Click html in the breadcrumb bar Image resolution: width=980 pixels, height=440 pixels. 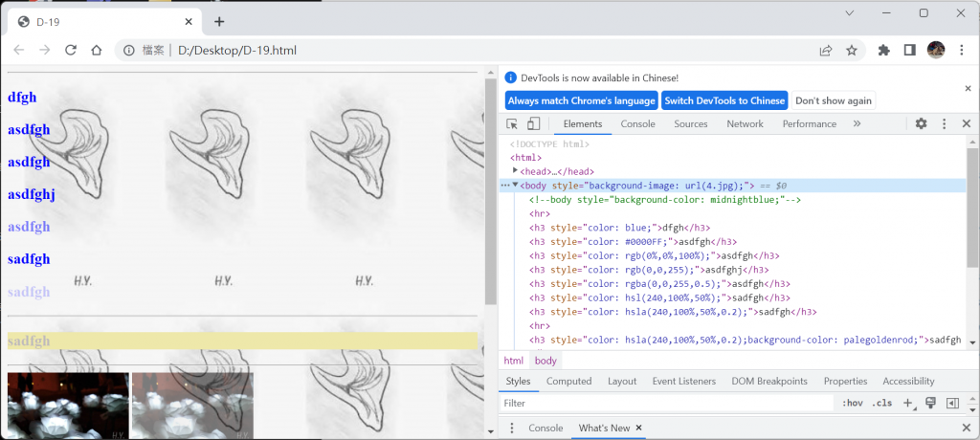[x=514, y=361]
